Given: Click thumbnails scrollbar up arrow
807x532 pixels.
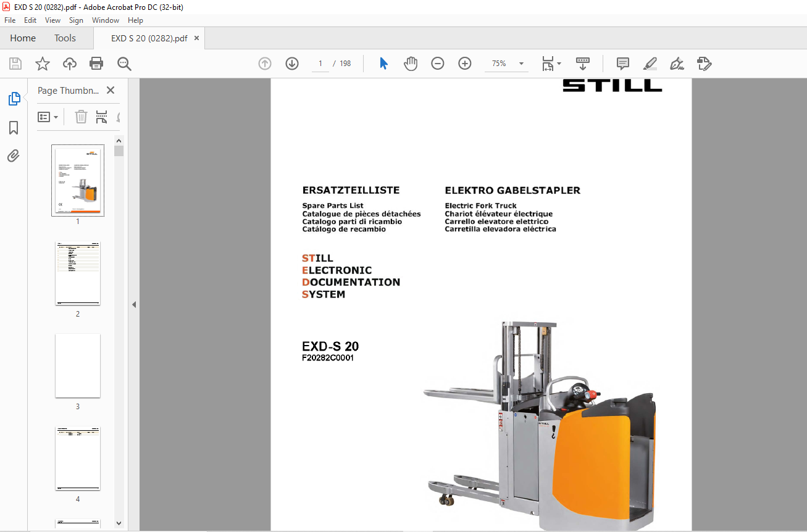Looking at the screenshot, I should coord(119,140).
